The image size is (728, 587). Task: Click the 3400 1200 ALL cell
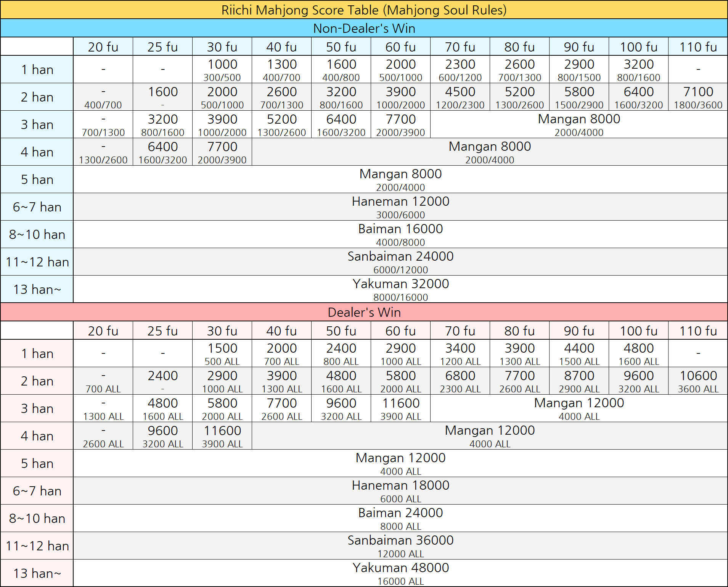pos(460,353)
